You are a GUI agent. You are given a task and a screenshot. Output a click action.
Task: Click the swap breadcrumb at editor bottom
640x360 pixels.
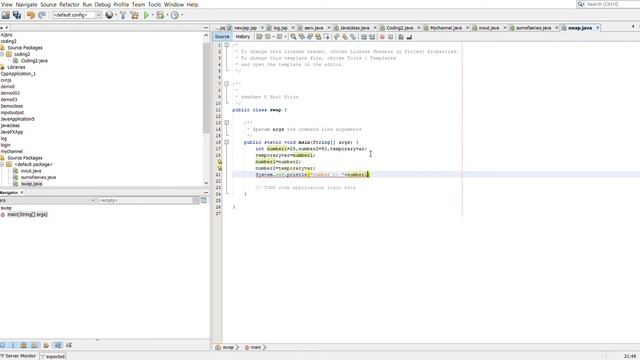pos(228,347)
